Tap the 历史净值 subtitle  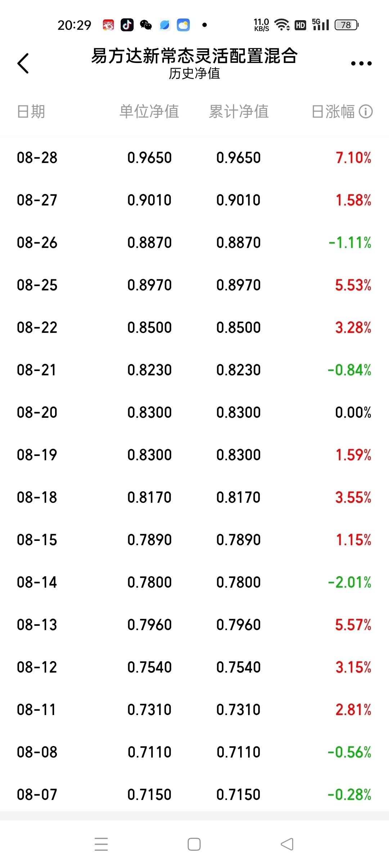pos(194,73)
